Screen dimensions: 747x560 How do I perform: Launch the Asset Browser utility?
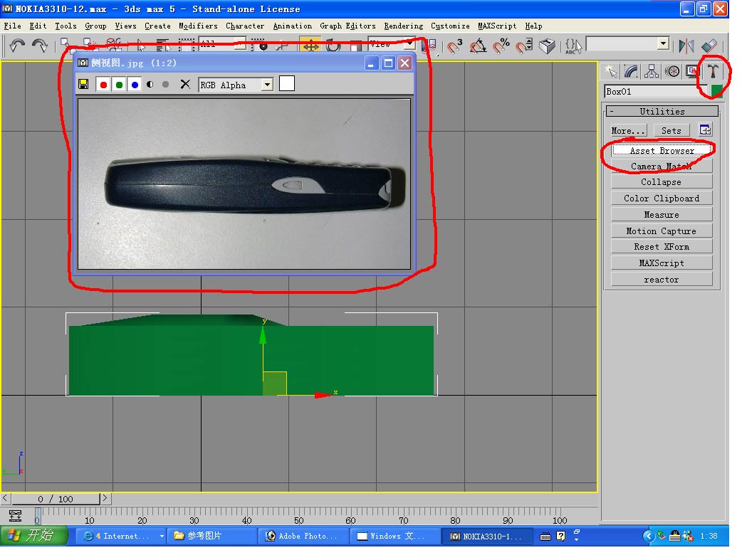click(662, 151)
